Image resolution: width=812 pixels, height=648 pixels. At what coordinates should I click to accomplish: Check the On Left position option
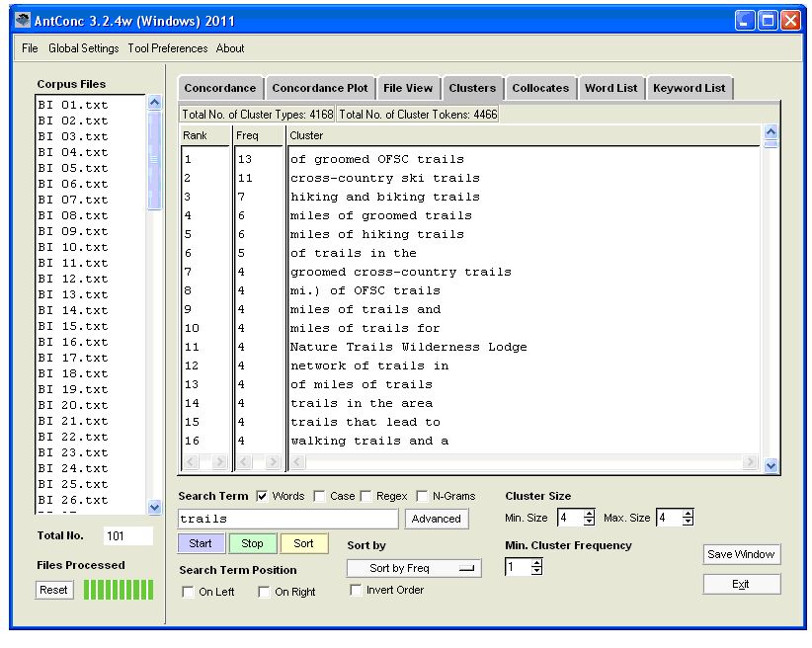click(188, 592)
